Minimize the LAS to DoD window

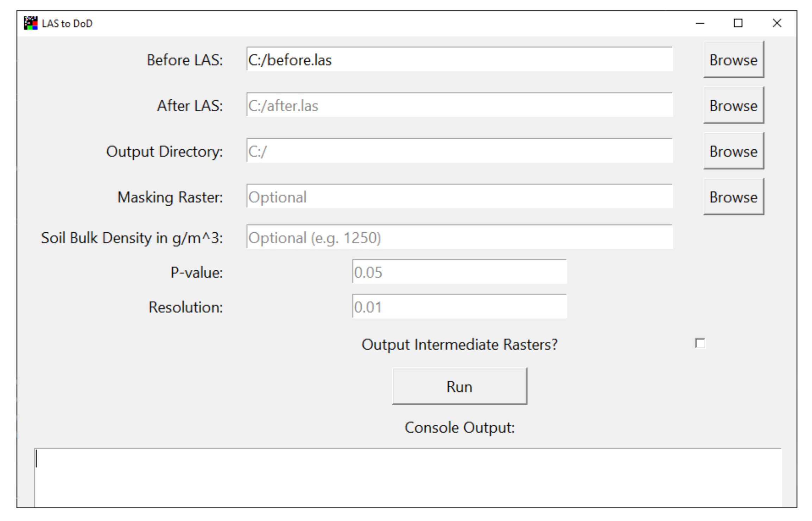(x=700, y=24)
